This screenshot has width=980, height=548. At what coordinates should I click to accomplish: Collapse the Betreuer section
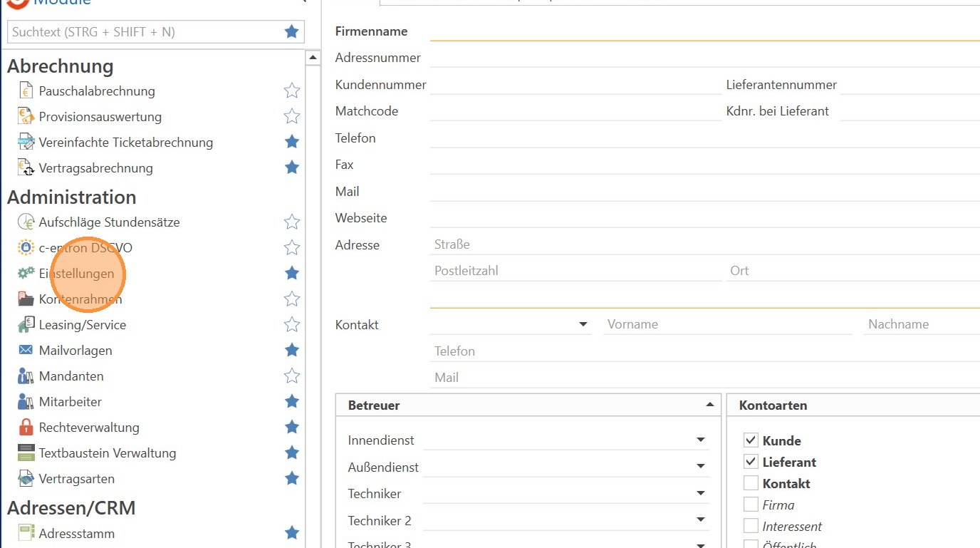pyautogui.click(x=709, y=405)
